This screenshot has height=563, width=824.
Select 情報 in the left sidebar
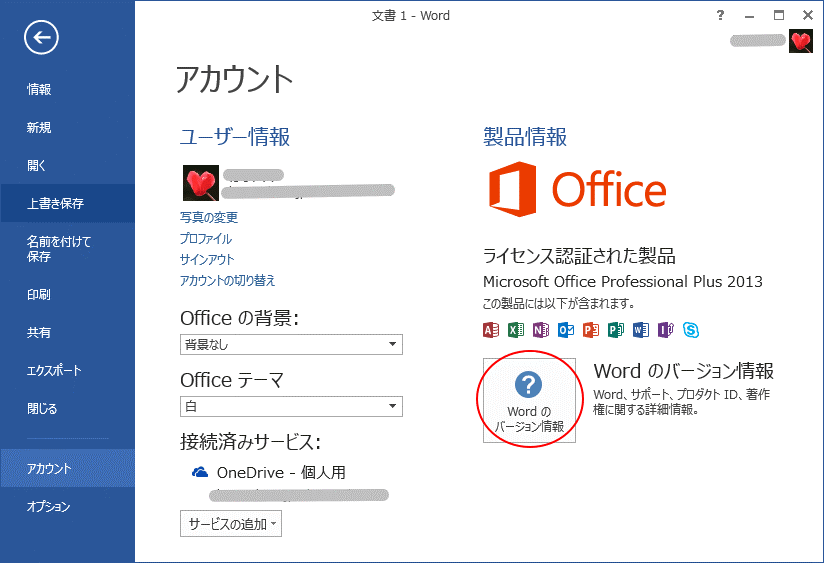[x=39, y=89]
